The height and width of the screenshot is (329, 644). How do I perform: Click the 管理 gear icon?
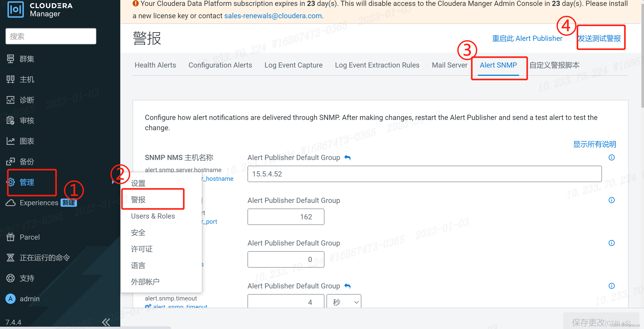click(11, 182)
